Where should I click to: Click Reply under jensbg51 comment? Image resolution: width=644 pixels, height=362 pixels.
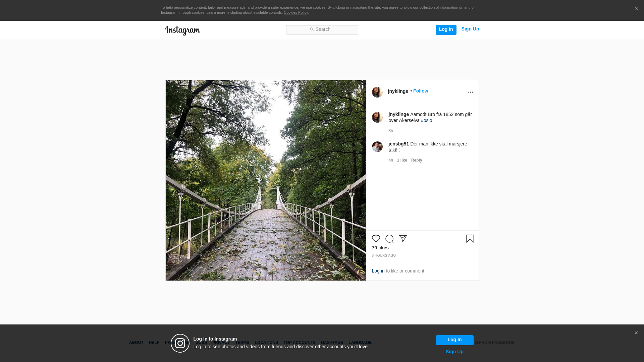tap(417, 160)
